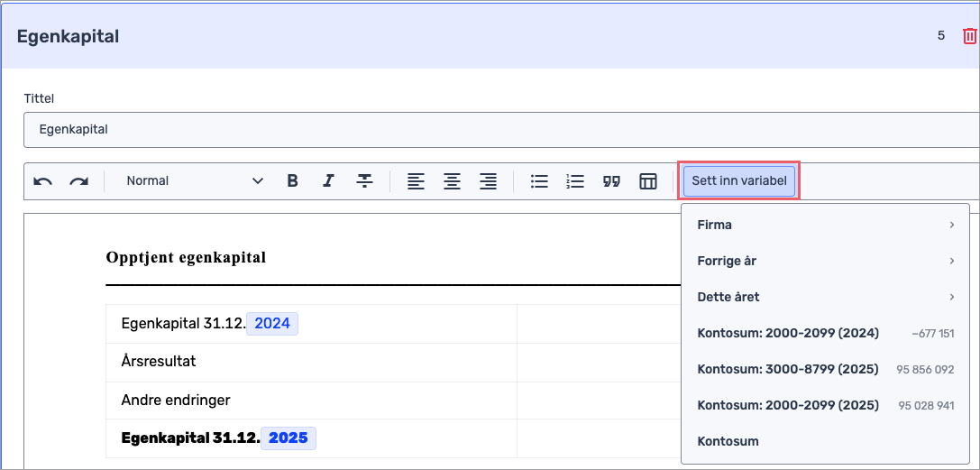The width and height of the screenshot is (980, 470).
Task: Click the empty value cell beside Årsresultat
Action: point(599,362)
